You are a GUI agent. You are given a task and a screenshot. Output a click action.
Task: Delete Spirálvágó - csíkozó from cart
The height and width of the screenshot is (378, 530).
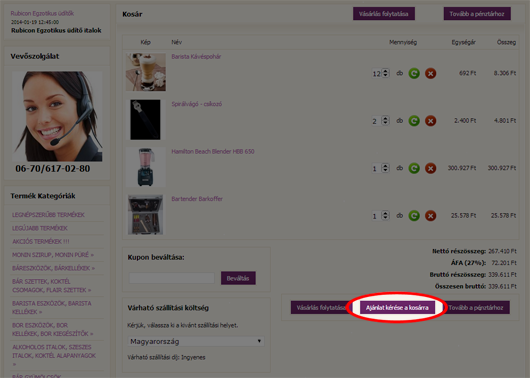pyautogui.click(x=430, y=121)
